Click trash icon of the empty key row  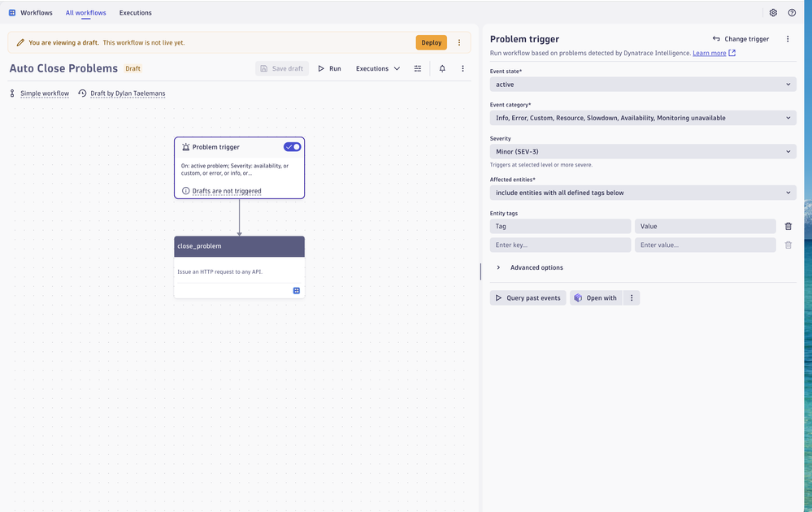(788, 245)
